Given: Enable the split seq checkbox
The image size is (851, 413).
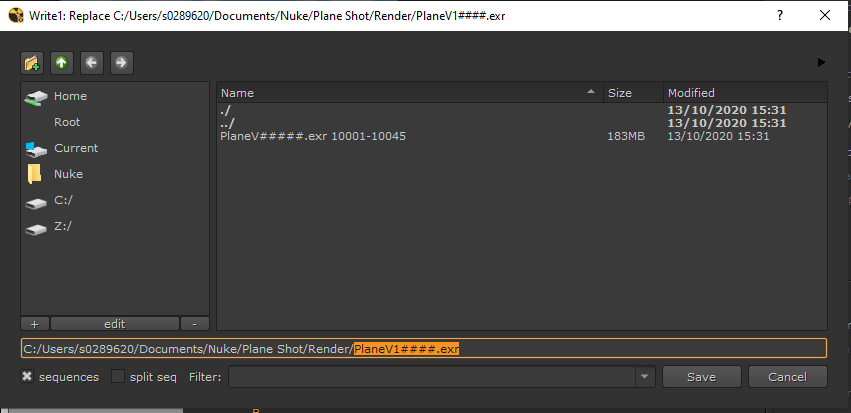Looking at the screenshot, I should [x=118, y=376].
